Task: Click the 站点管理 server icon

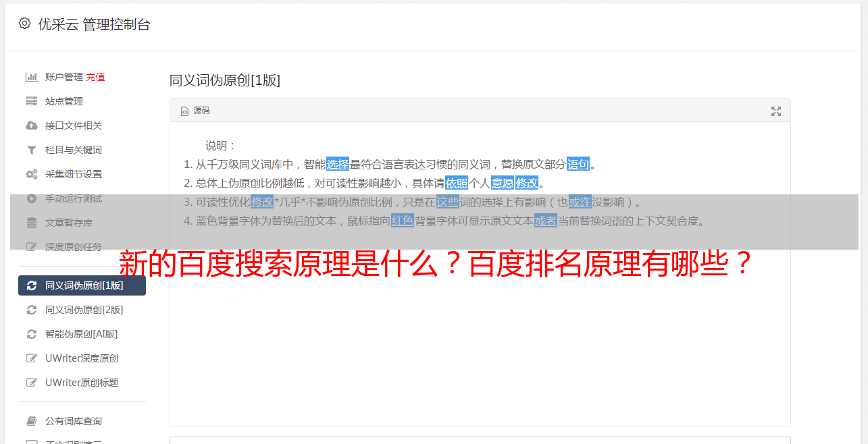Action: pos(31,101)
